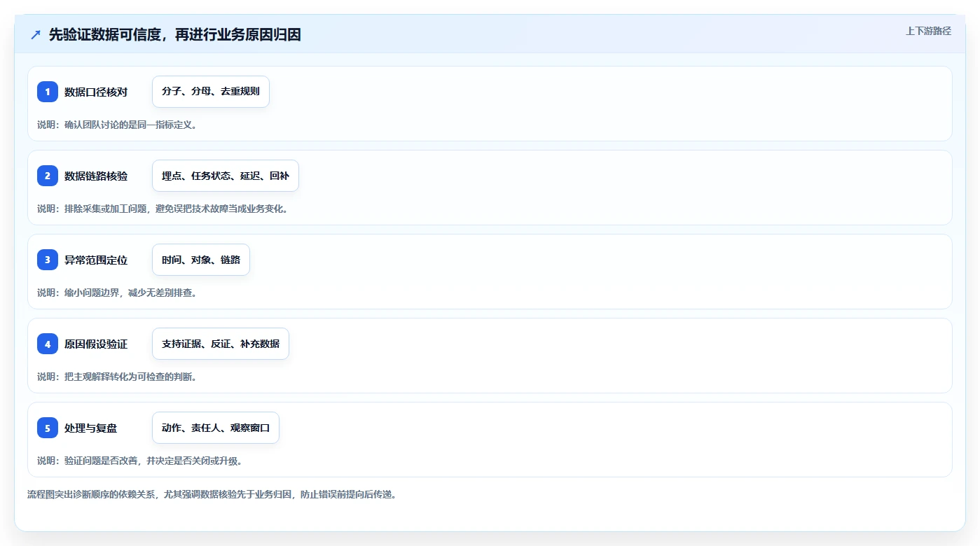Viewport: 980px width, 546px height.
Task: Select the 分子、分母、去重规则 chip
Action: [211, 92]
